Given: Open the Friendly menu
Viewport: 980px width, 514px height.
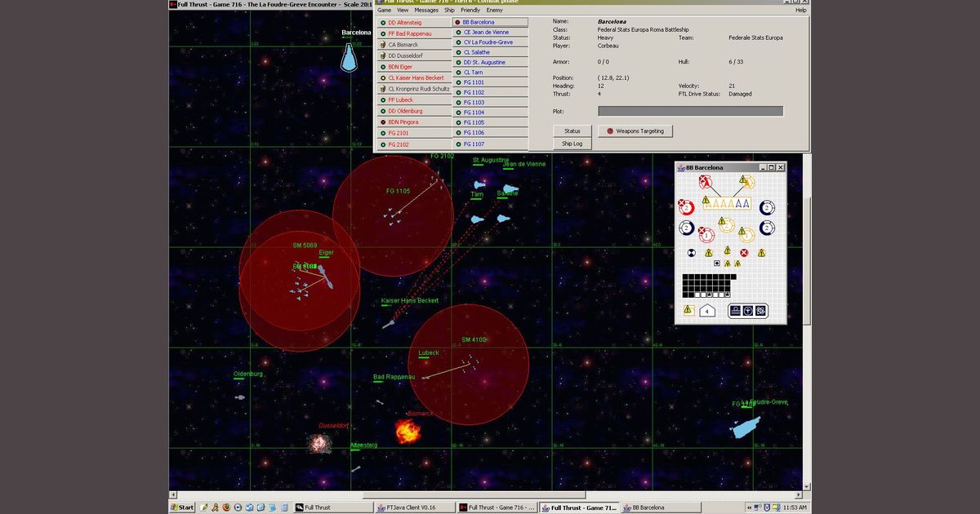Looking at the screenshot, I should click(x=470, y=10).
